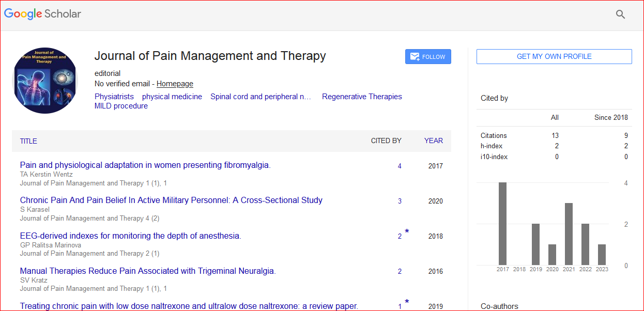Sort articles by Title column header
The width and height of the screenshot is (644, 311).
[x=28, y=141]
